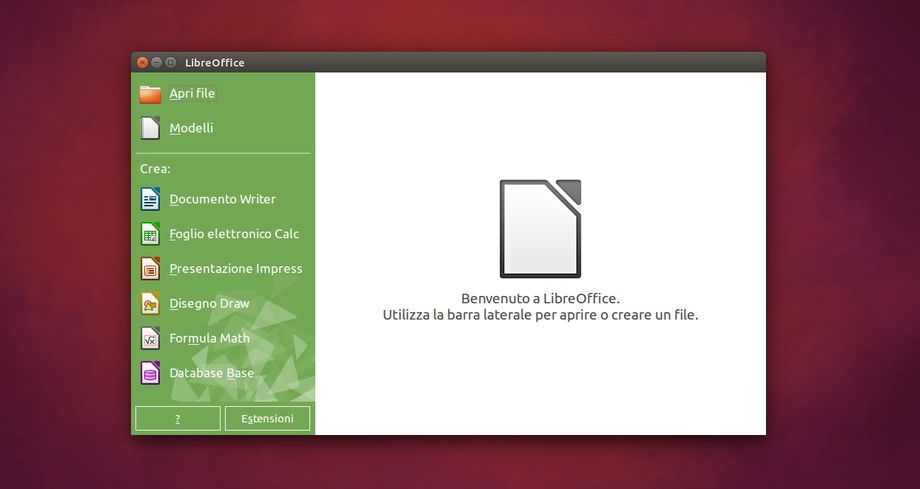Click the ? help button
920x489 pixels.
click(x=178, y=419)
